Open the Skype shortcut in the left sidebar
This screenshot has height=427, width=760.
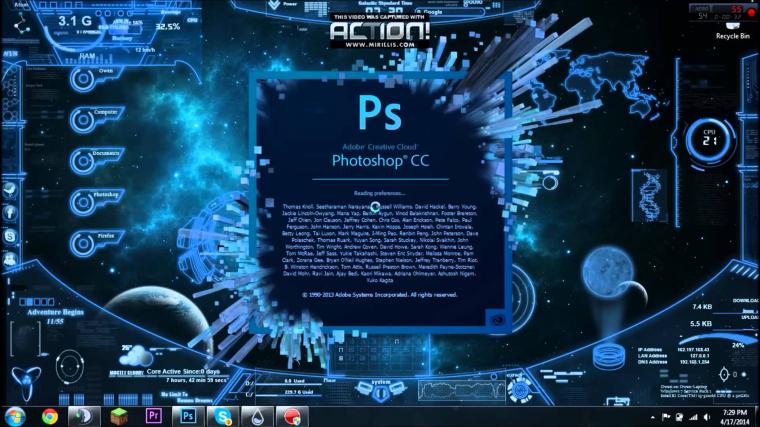10,236
